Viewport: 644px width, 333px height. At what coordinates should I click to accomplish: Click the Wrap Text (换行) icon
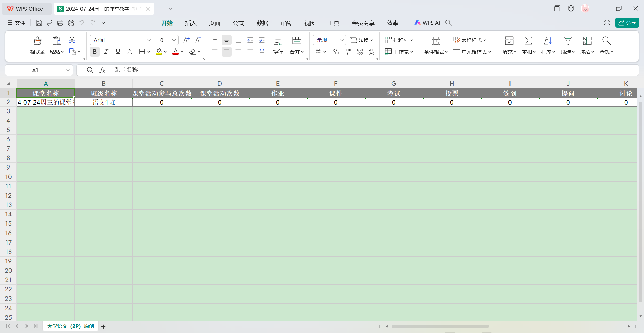[278, 41]
